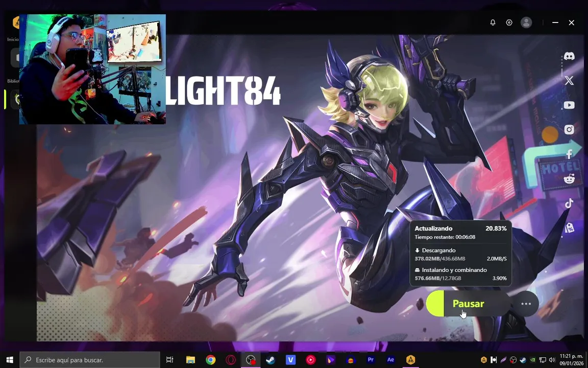Switch to Garena launcher on taskbar
The image size is (588, 368).
click(410, 360)
